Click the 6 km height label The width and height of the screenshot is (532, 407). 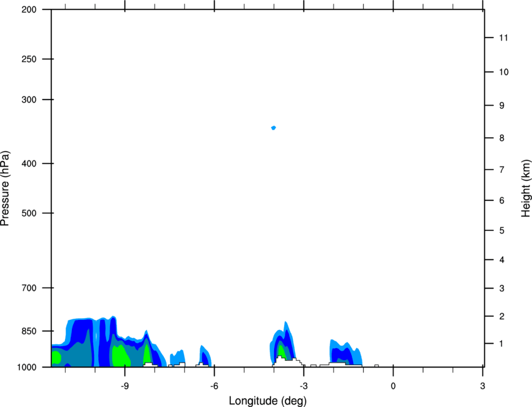(x=502, y=200)
